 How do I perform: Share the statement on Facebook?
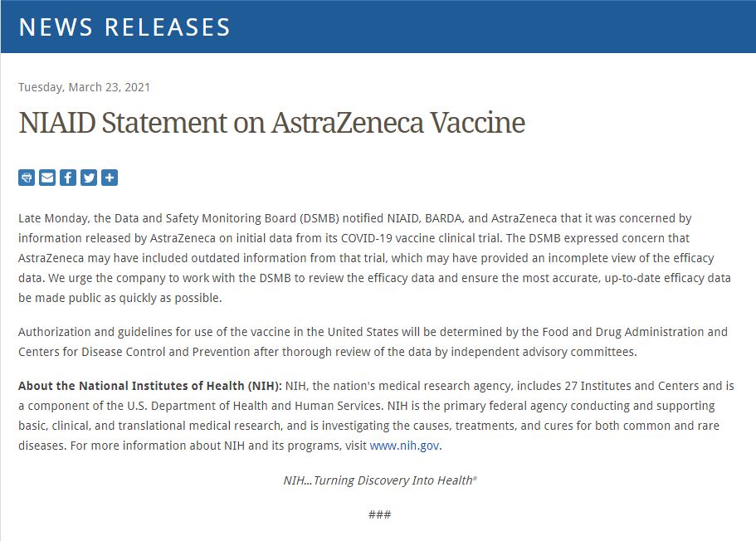pyautogui.click(x=68, y=178)
